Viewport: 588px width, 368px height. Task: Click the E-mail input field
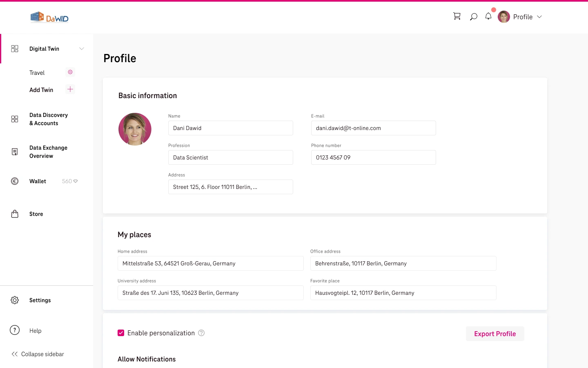point(373,128)
